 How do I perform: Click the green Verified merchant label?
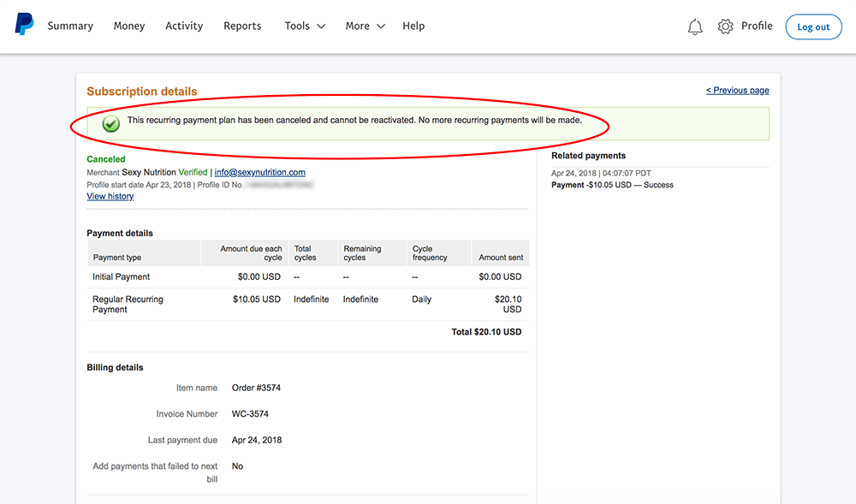[x=193, y=172]
